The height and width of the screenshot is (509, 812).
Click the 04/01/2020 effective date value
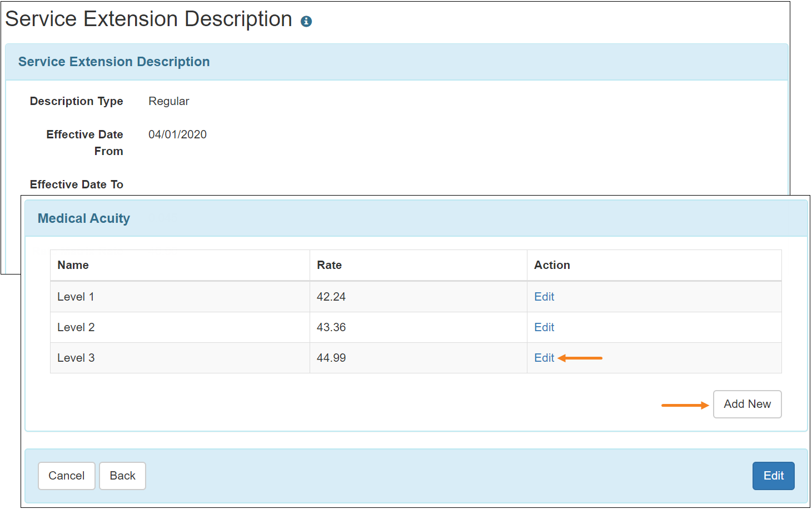click(177, 134)
